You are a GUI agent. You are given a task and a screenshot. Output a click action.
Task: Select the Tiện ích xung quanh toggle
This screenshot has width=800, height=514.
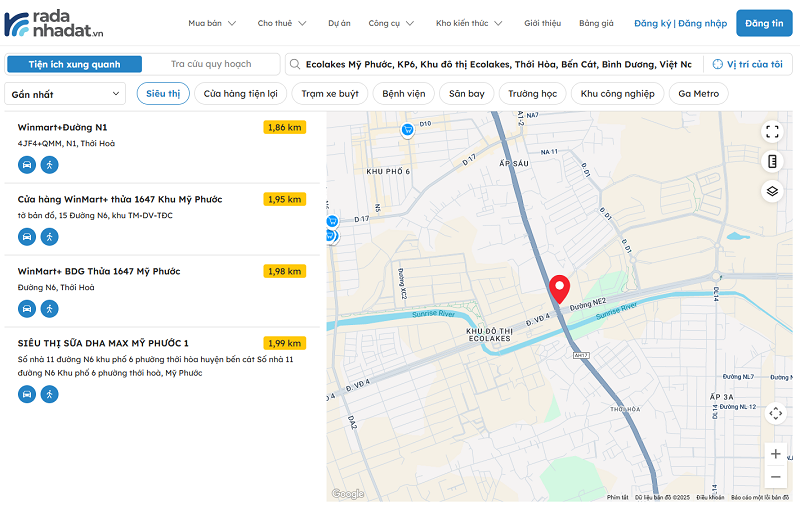(x=74, y=64)
